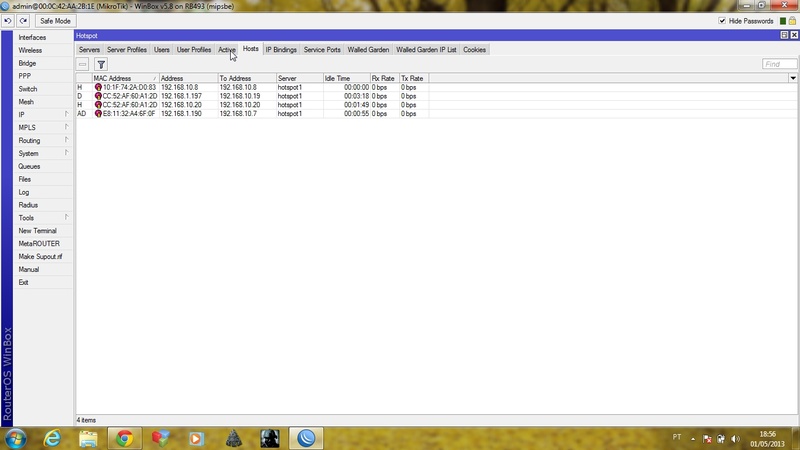800x450 pixels.
Task: Sort by Server column header
Action: coord(299,78)
